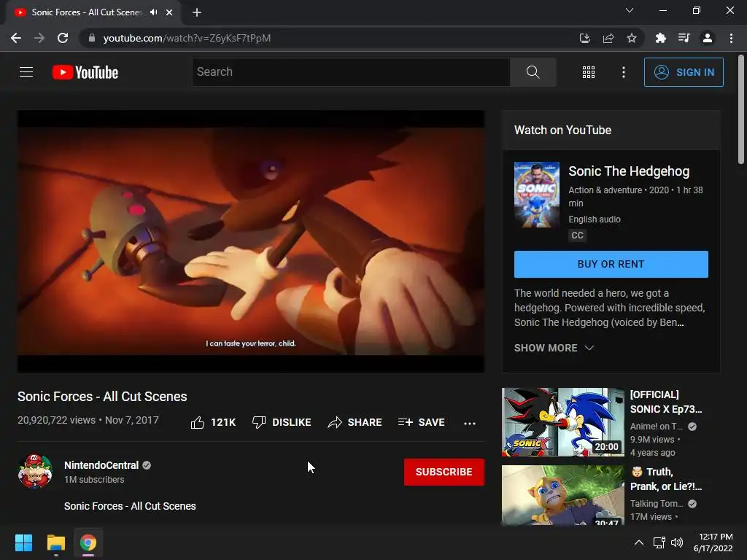Image resolution: width=747 pixels, height=560 pixels.
Task: Open NintendoCentral channel name link
Action: coord(101,465)
